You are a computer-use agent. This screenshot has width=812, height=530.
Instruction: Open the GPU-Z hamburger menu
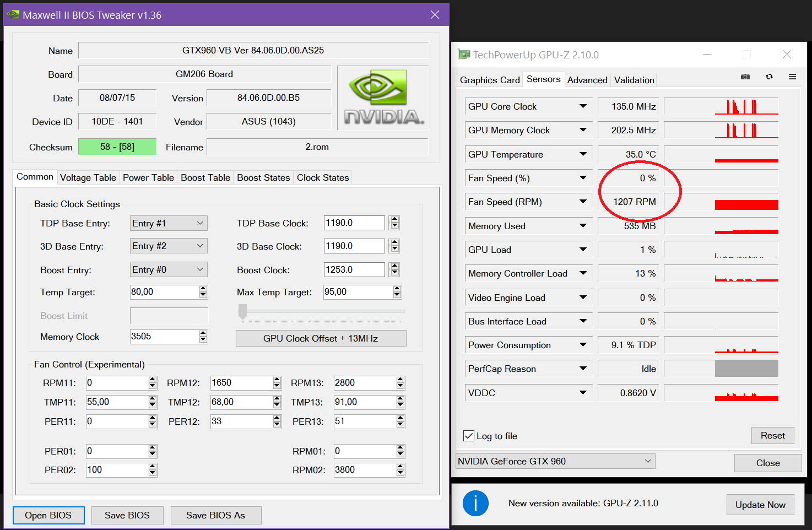(x=792, y=77)
